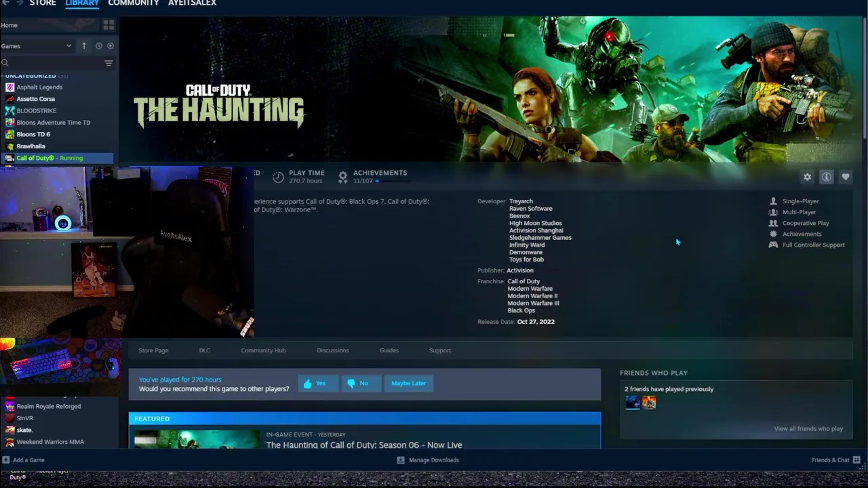Click the sort ascending arrow icon
The image size is (868, 488).
pos(84,46)
